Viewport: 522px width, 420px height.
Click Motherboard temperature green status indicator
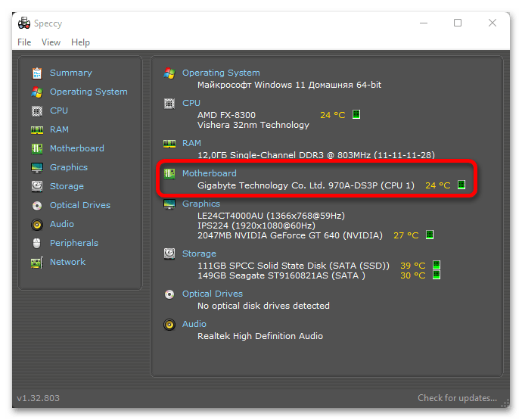coord(461,185)
